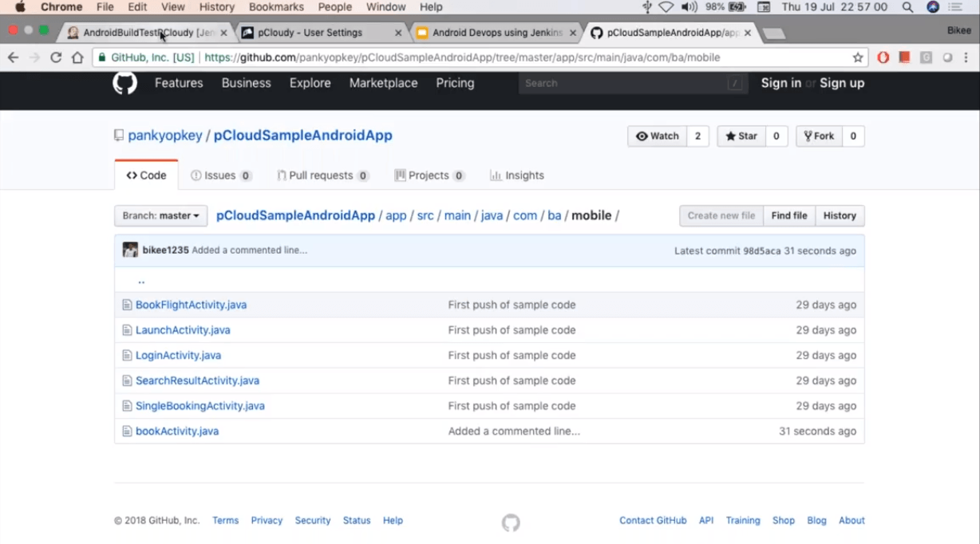Expand the Branch: master dropdown

tap(160, 215)
